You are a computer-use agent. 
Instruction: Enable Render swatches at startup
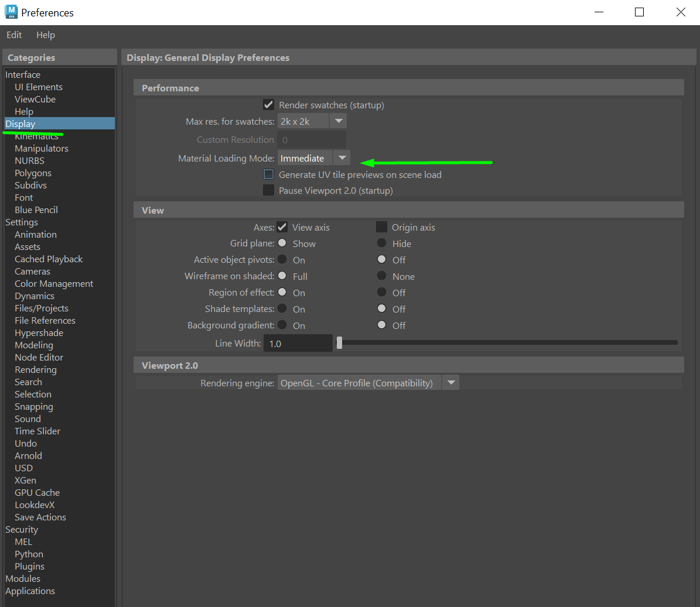pos(268,105)
